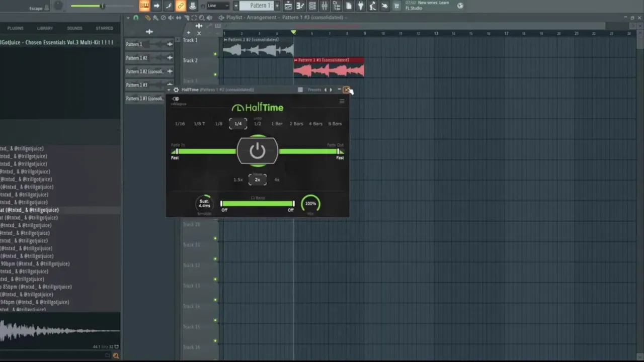Select 1 Bar loop length in HalfTime
The height and width of the screenshot is (362, 644).
(277, 124)
